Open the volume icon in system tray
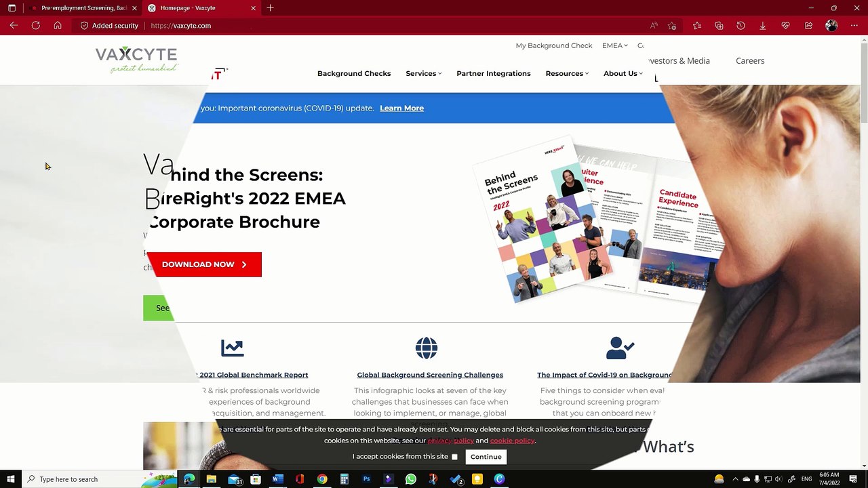Image resolution: width=868 pixels, height=488 pixels. (x=778, y=479)
